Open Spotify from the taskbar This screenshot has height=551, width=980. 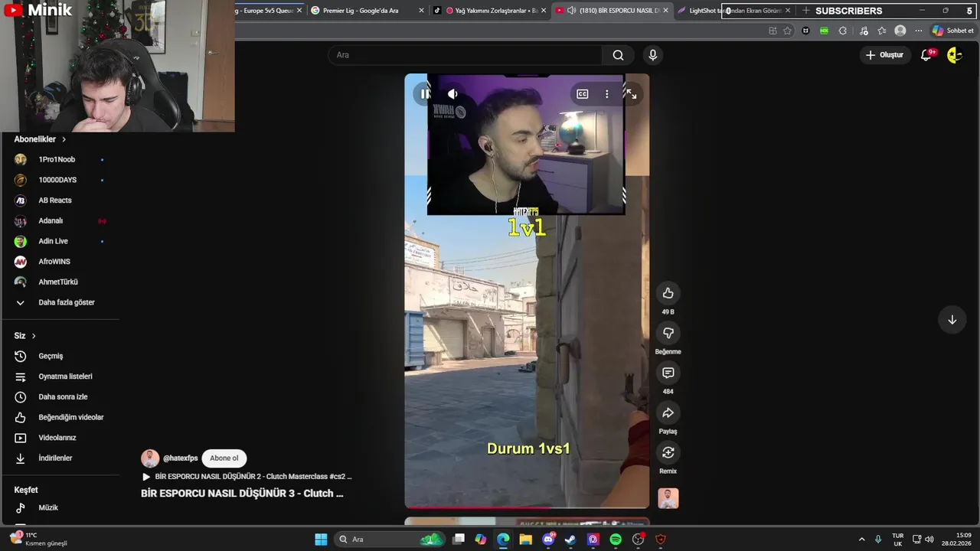point(616,540)
